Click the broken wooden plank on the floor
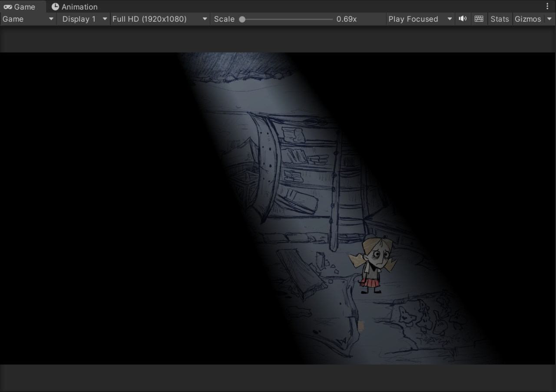The width and height of the screenshot is (556, 392). click(302, 273)
